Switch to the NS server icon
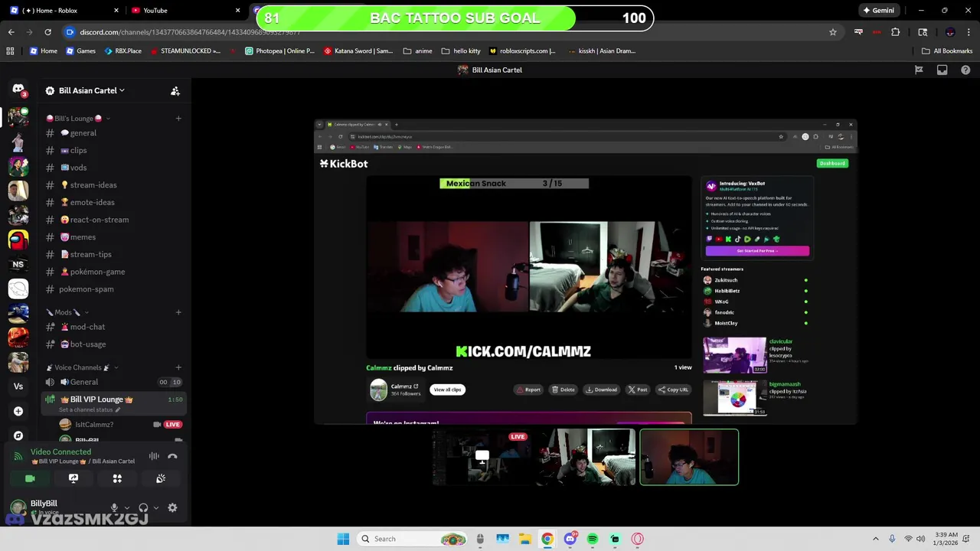The height and width of the screenshot is (551, 980). coord(18,264)
